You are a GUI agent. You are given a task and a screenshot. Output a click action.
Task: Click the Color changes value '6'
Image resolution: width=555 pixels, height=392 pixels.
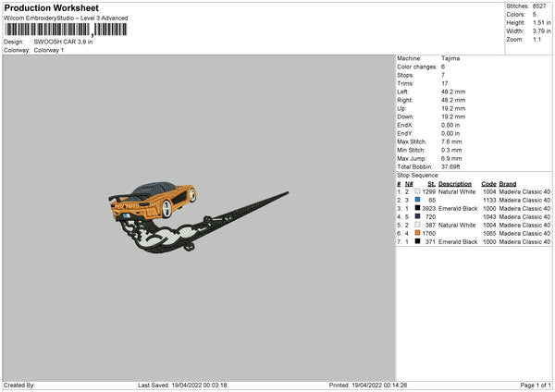click(443, 67)
